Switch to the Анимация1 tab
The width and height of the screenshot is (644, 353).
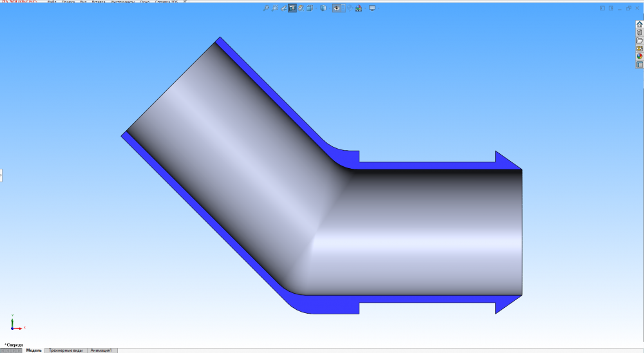pos(102,350)
